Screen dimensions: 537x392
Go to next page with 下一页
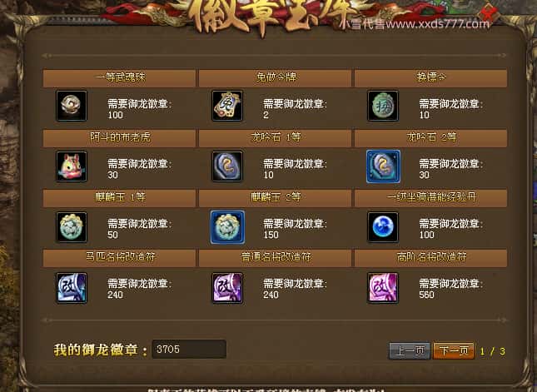[454, 350]
